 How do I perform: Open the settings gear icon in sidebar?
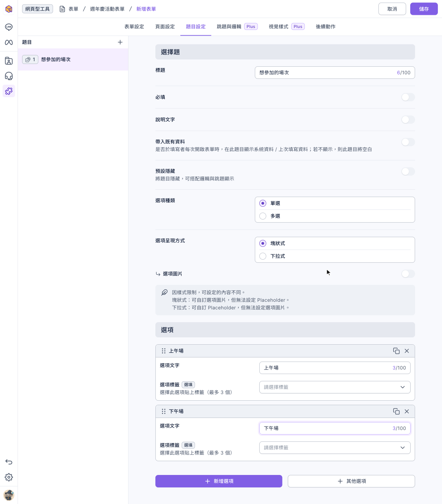pos(9,477)
